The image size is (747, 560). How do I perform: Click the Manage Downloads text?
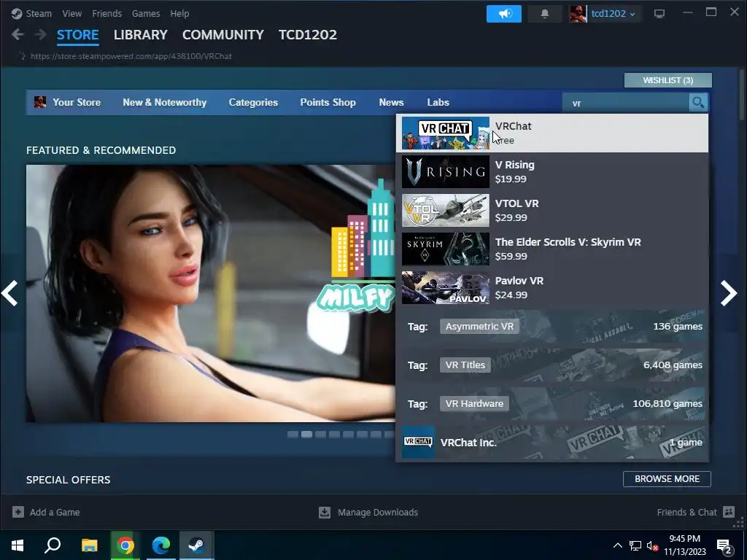[x=378, y=512]
